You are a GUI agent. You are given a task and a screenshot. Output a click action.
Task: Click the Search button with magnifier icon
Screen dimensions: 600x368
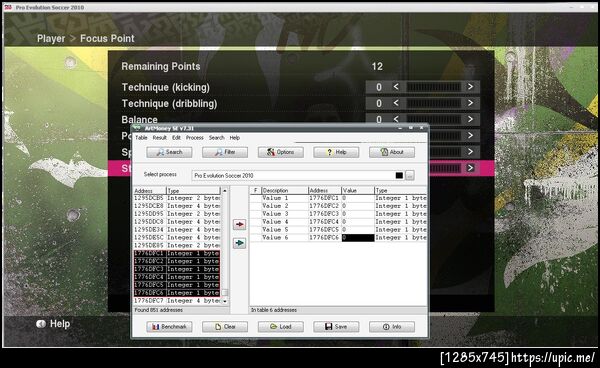tap(169, 152)
